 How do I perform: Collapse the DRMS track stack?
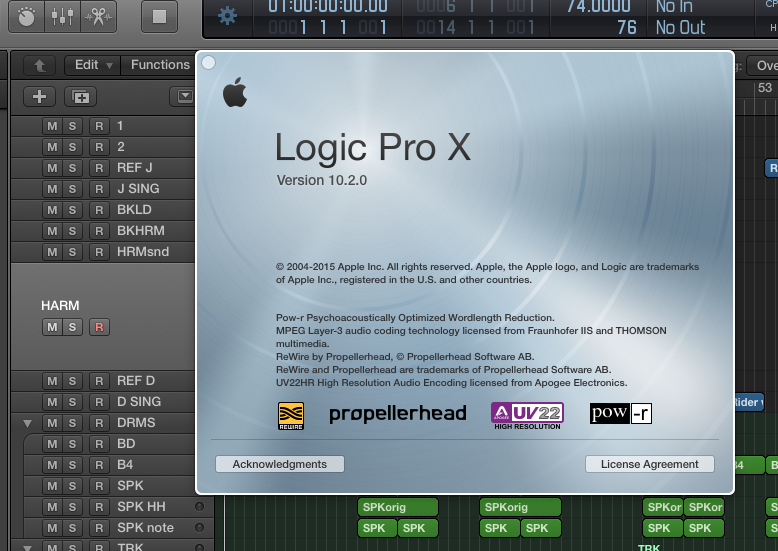[x=27, y=423]
